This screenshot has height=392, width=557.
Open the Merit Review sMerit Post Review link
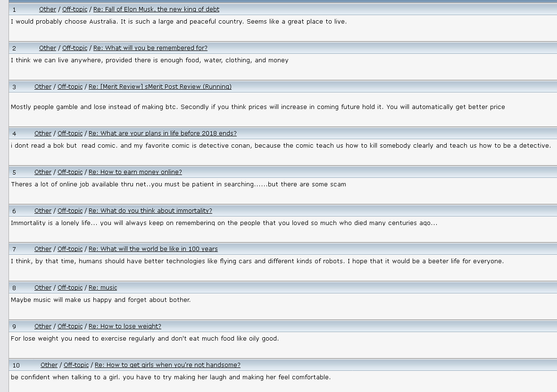pyautogui.click(x=160, y=87)
